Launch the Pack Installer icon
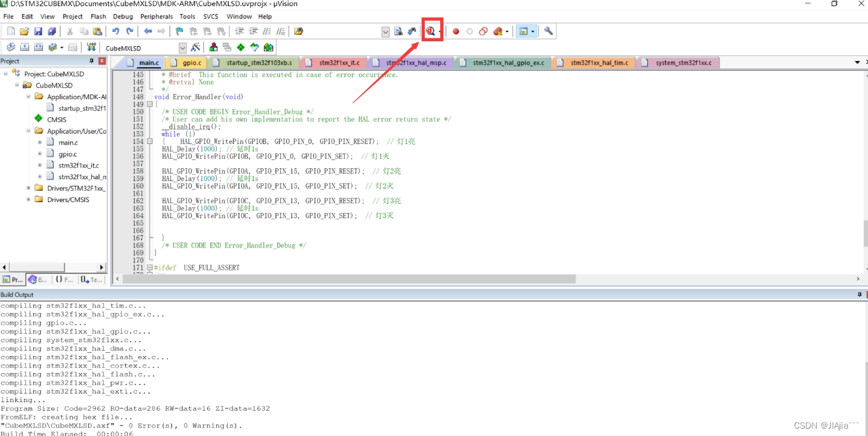Viewport: 868px width, 436px height. (268, 47)
